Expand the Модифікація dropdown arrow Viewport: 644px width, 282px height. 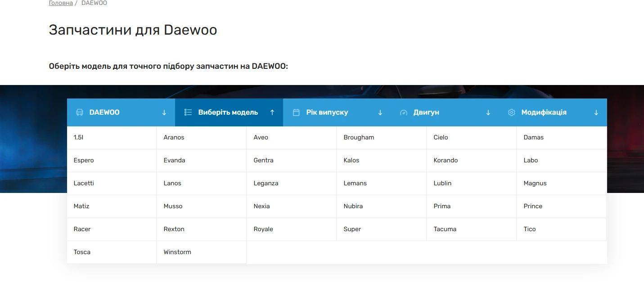point(596,112)
